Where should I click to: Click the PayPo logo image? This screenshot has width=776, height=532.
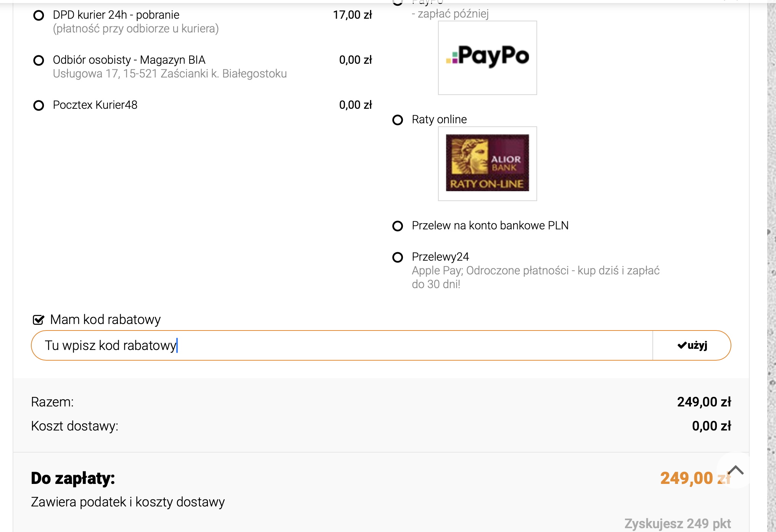point(488,58)
